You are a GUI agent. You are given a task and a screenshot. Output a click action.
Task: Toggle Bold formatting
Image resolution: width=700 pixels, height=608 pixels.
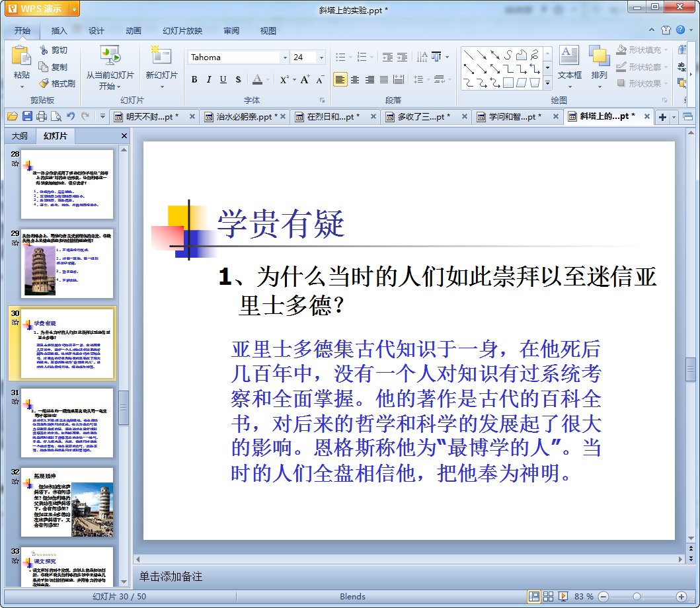(x=194, y=80)
